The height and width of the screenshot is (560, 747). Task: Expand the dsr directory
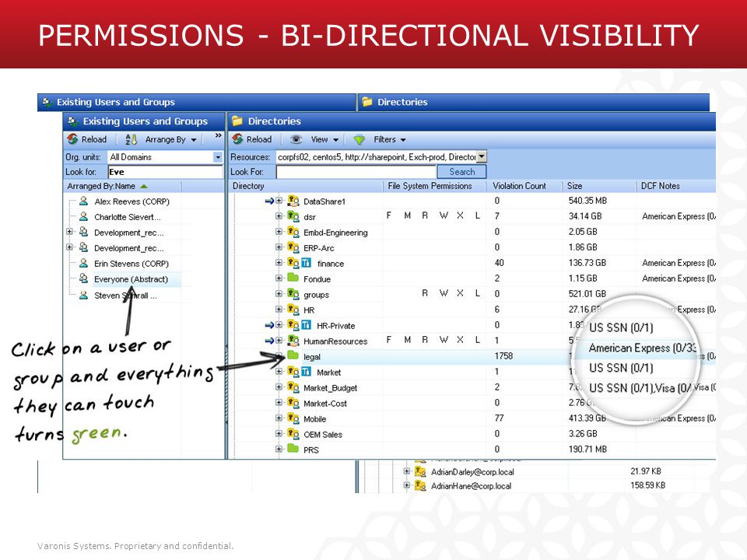pos(279,216)
